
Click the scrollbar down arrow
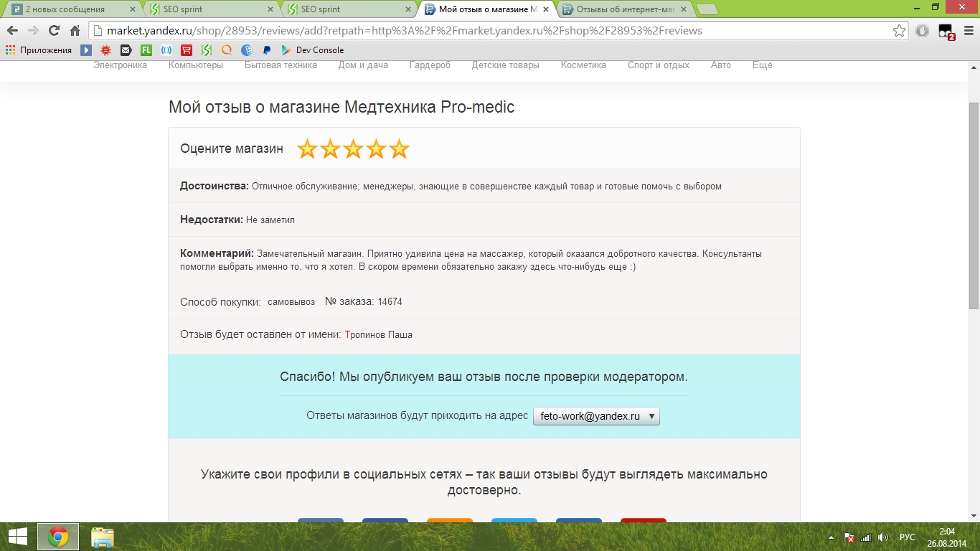974,515
